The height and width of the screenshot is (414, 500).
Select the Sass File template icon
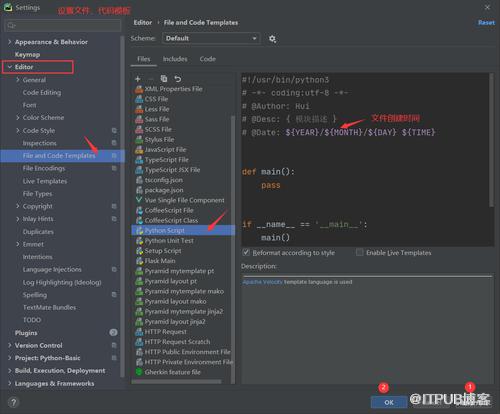tap(139, 119)
